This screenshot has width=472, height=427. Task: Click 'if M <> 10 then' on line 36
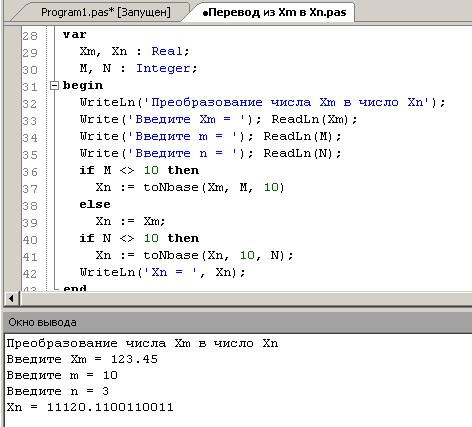point(139,170)
